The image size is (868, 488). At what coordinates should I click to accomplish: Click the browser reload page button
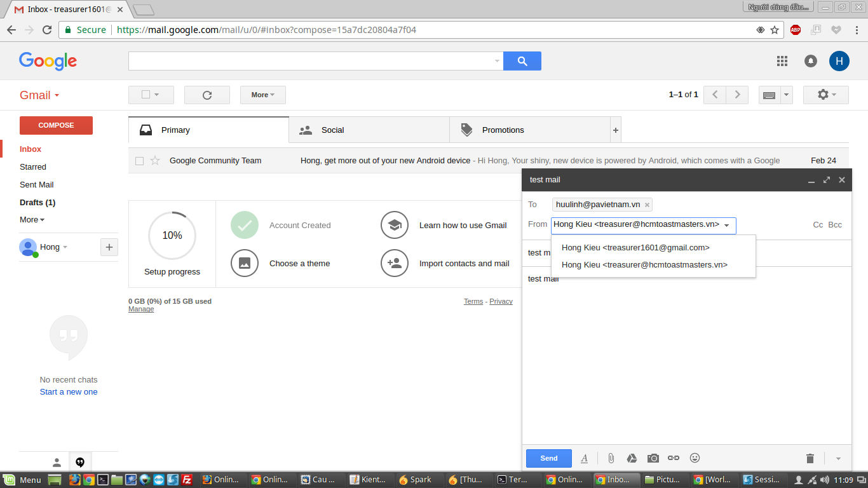tap(47, 30)
